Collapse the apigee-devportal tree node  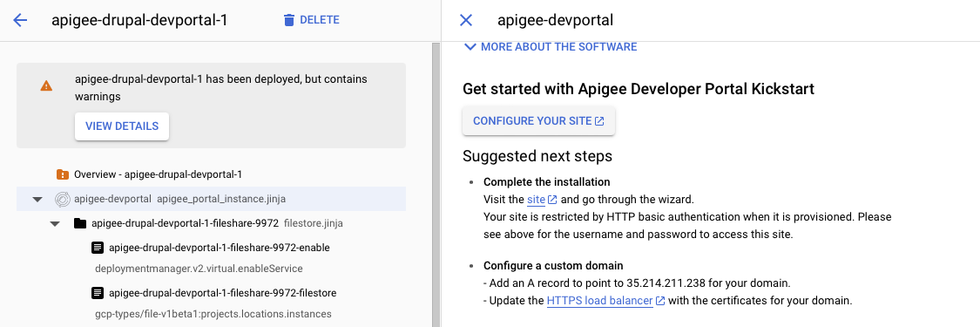click(x=37, y=200)
